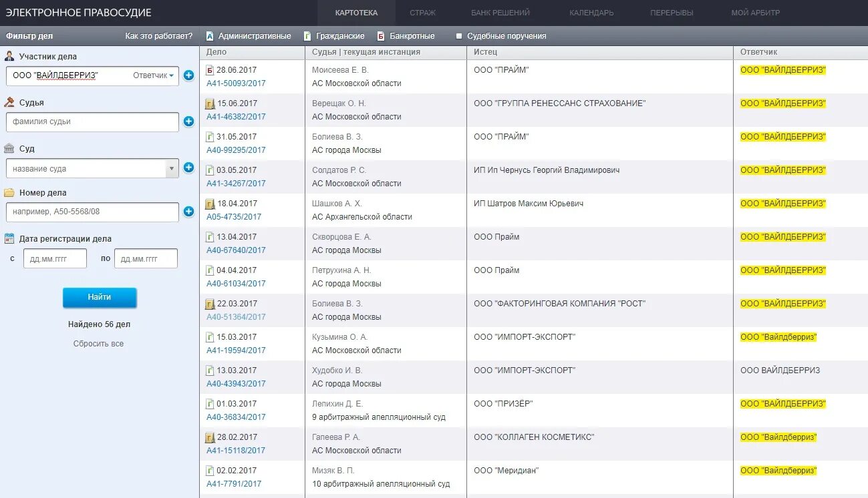Click the Истец column header
Image resolution: width=868 pixels, height=498 pixels.
tap(486, 52)
